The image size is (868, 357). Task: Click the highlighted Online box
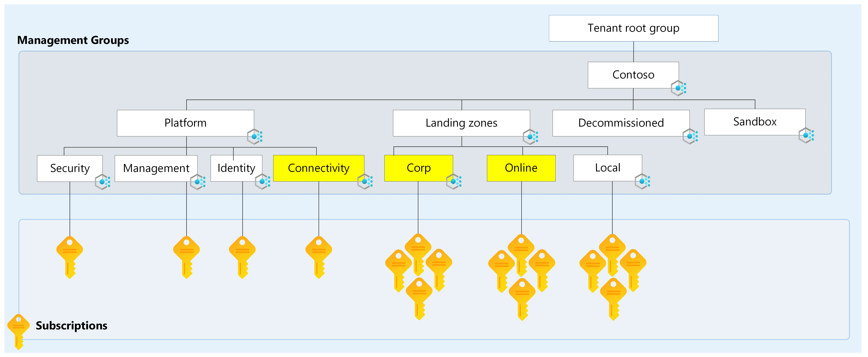[x=521, y=168]
